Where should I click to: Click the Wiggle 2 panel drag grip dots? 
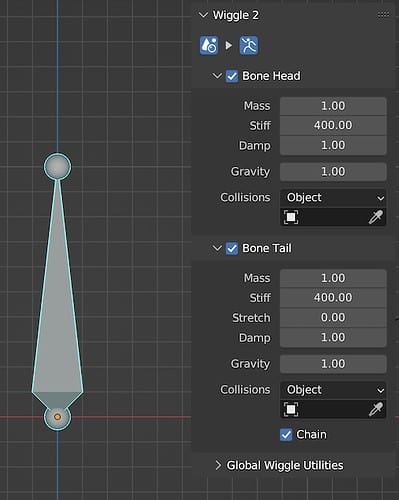(x=383, y=15)
